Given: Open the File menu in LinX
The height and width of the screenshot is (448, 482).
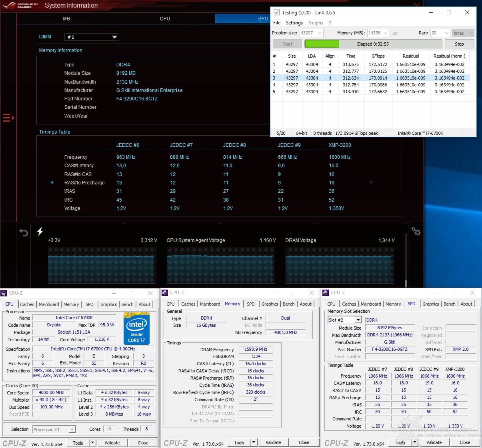Looking at the screenshot, I should (277, 23).
